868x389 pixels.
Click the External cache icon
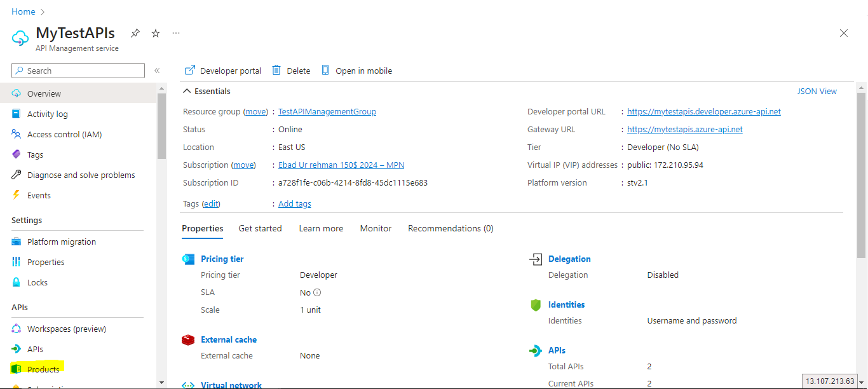(x=188, y=340)
